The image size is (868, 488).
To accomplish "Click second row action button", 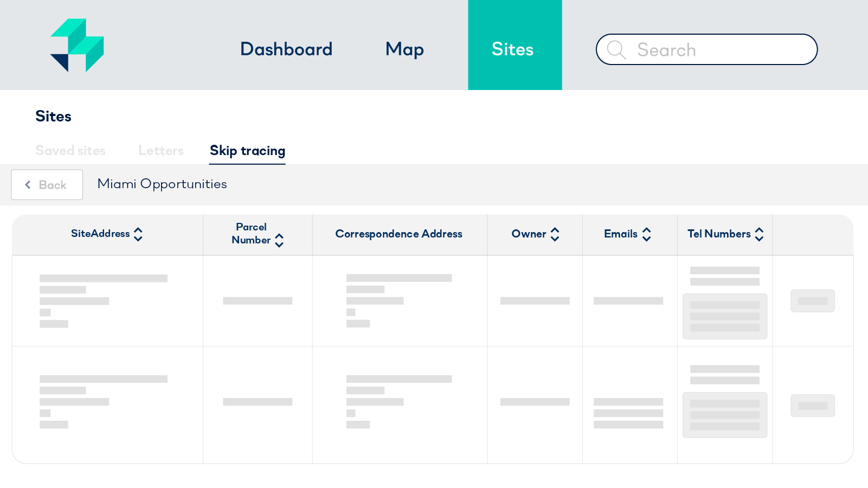I will [812, 406].
